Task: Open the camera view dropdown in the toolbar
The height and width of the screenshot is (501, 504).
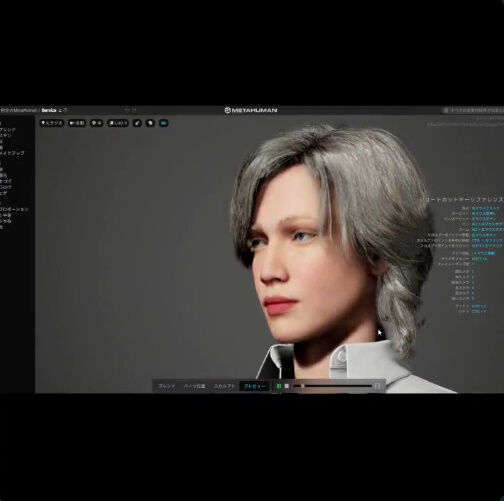Action: pyautogui.click(x=77, y=123)
